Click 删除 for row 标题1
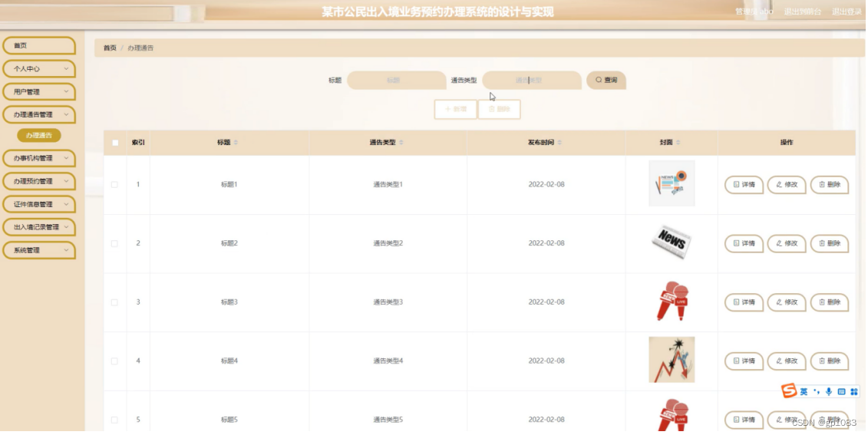 pos(830,185)
